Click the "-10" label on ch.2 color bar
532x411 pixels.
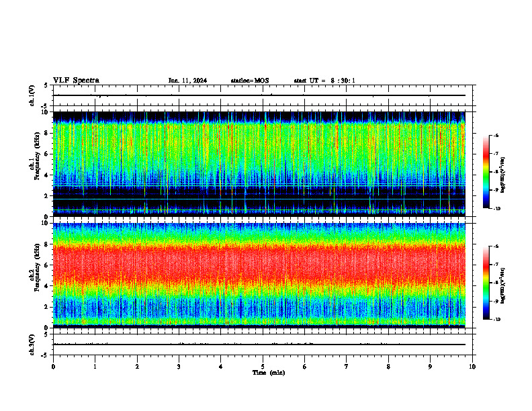(496, 320)
